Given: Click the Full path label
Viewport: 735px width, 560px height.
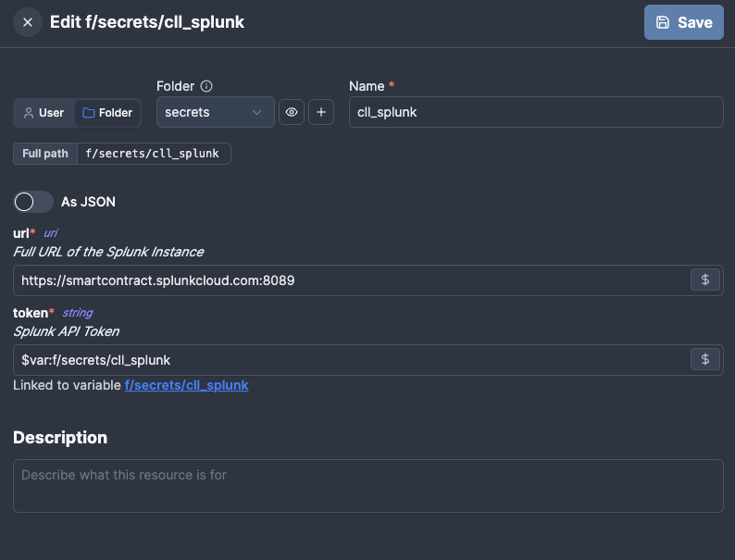Looking at the screenshot, I should pyautogui.click(x=45, y=154).
